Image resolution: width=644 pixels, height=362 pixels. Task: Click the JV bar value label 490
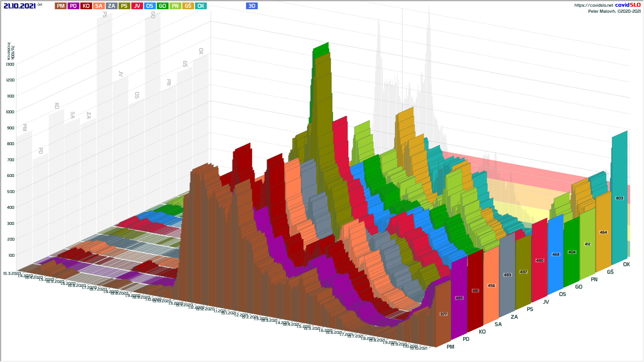point(540,260)
